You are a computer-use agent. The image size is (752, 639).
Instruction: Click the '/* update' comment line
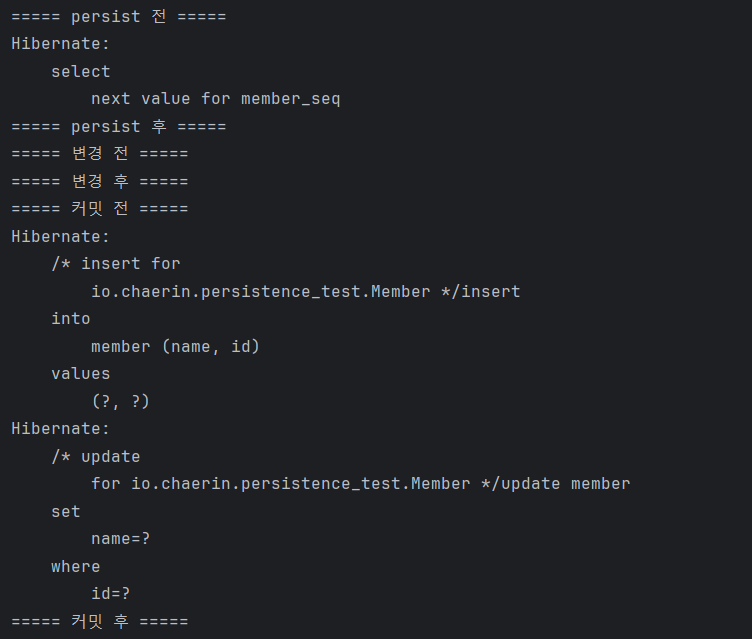(x=96, y=456)
